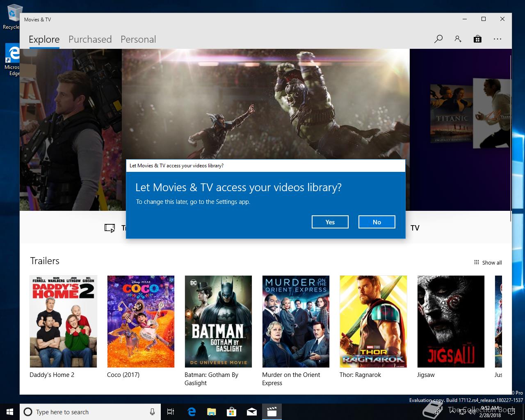The image size is (525, 420).
Task: Click the Jigsaw title text
Action: point(426,375)
